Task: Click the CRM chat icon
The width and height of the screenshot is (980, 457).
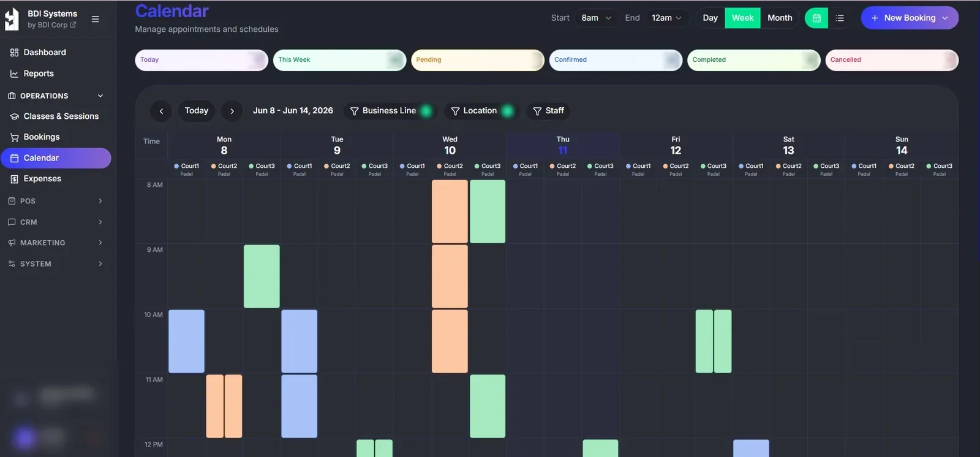Action: [12, 222]
